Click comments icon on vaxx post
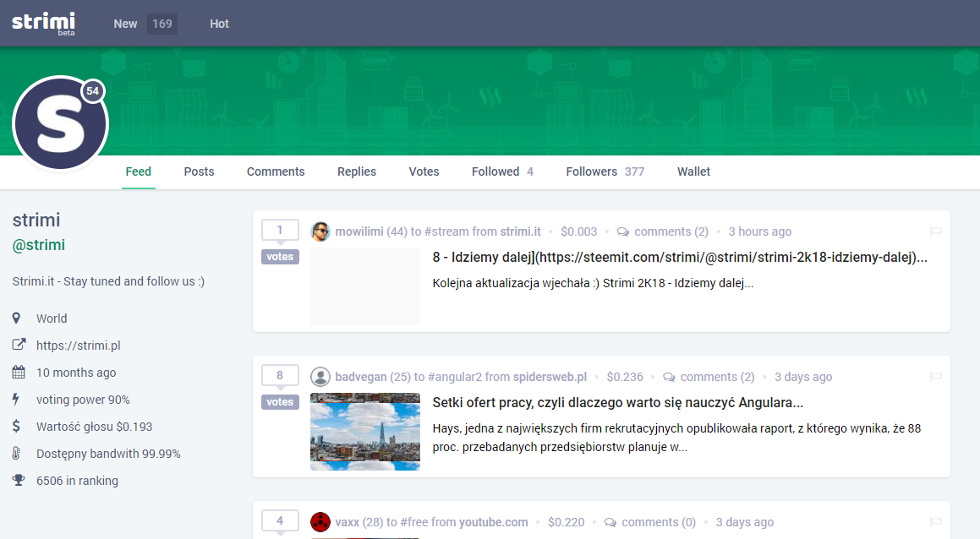 pyautogui.click(x=610, y=522)
